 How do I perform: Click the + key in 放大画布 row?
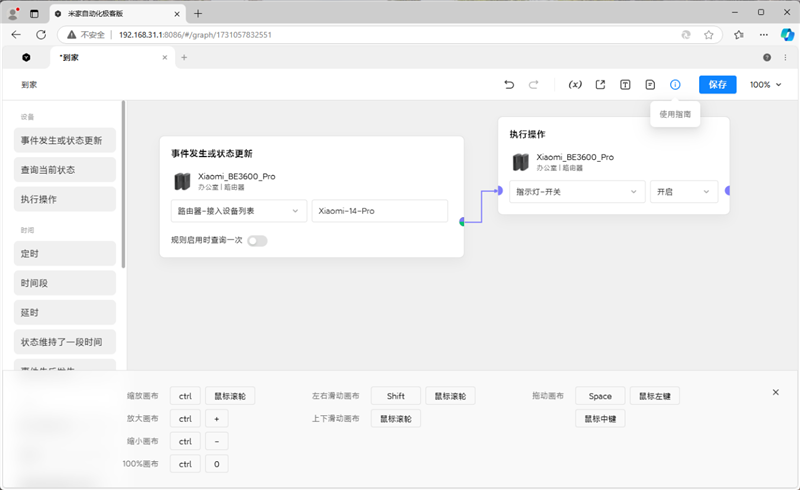pyautogui.click(x=217, y=419)
